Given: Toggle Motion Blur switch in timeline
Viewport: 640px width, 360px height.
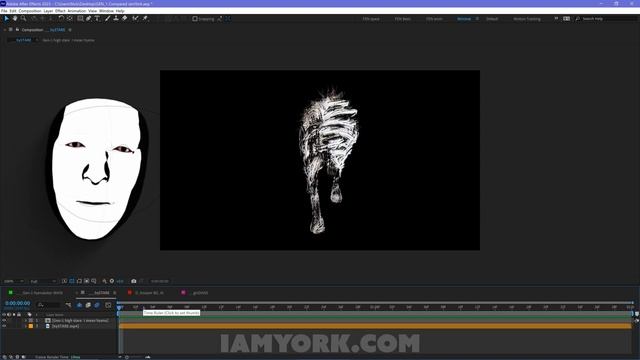Looking at the screenshot, I should pyautogui.click(x=97, y=305).
